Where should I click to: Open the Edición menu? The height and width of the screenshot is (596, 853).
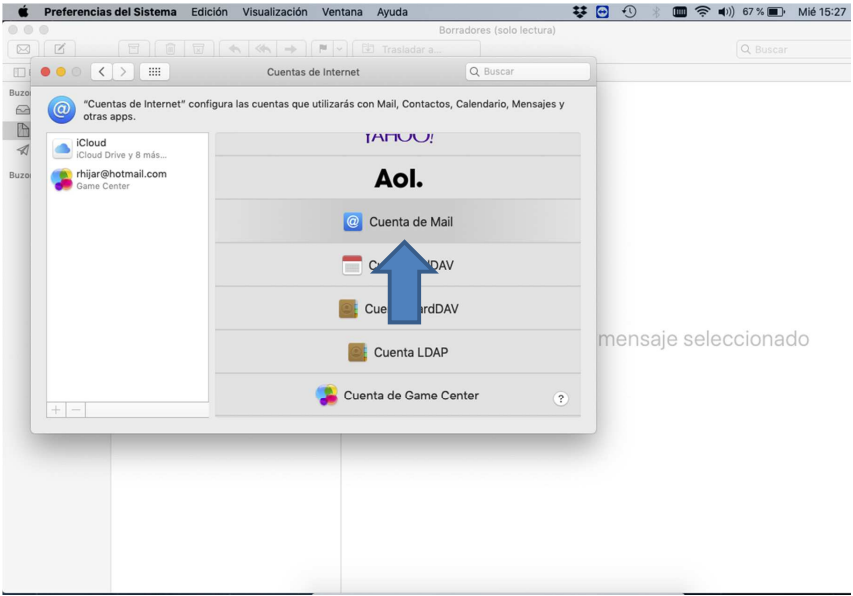pos(209,12)
